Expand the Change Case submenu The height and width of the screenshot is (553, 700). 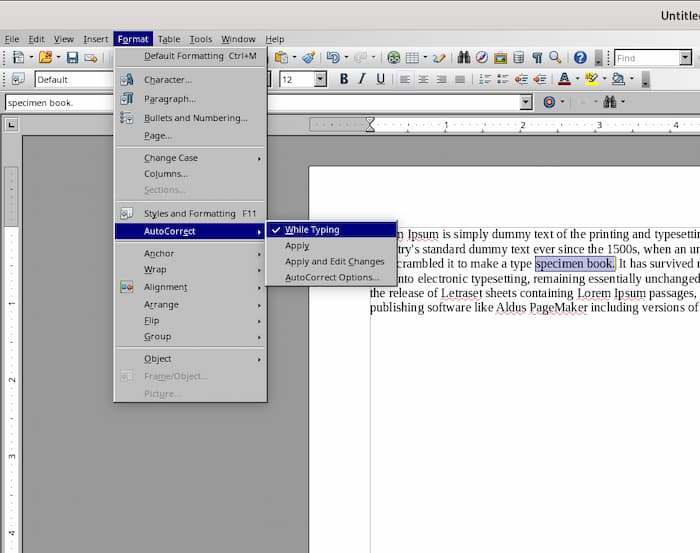pos(170,158)
